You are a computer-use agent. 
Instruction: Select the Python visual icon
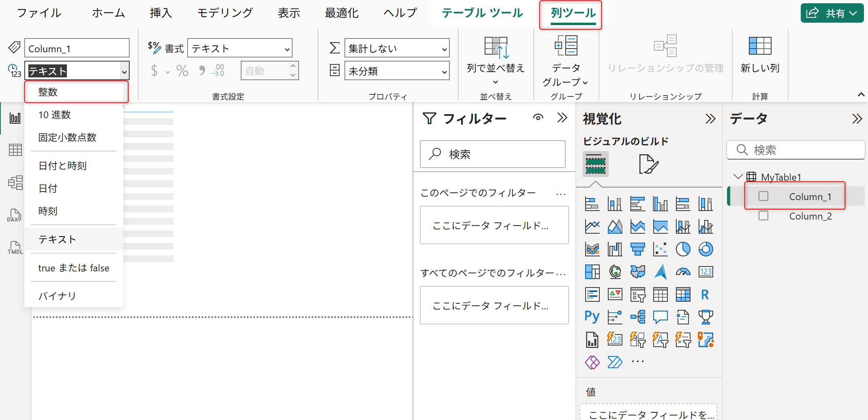(592, 316)
